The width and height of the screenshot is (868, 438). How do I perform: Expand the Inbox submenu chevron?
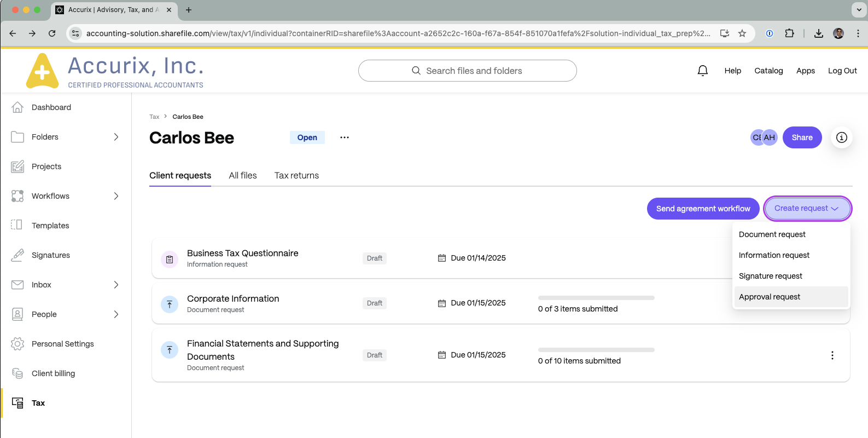116,285
